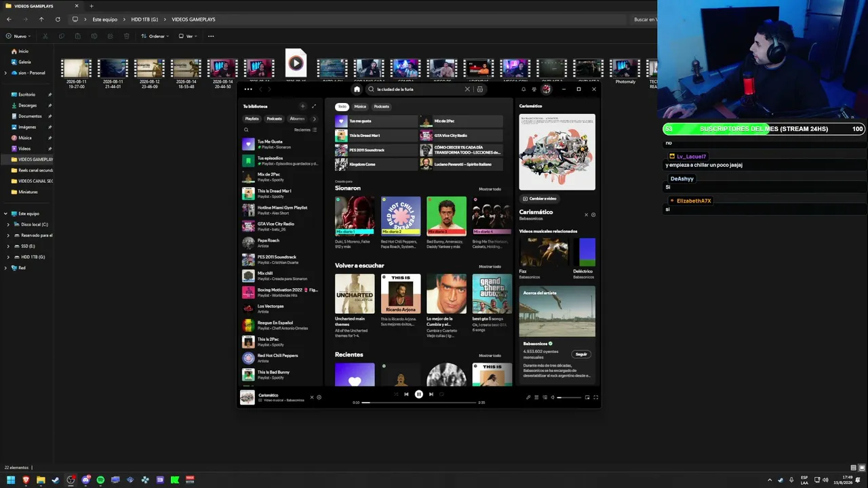Go up one folder level in File Explorer
Viewport: 868px width, 488px height.
pos(41,20)
